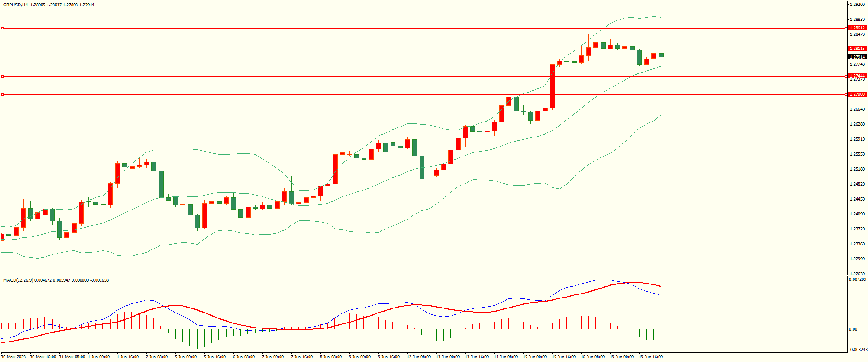Click the 6 Jun 08:00 time label
Screen dimensions: 868x362
(244, 357)
